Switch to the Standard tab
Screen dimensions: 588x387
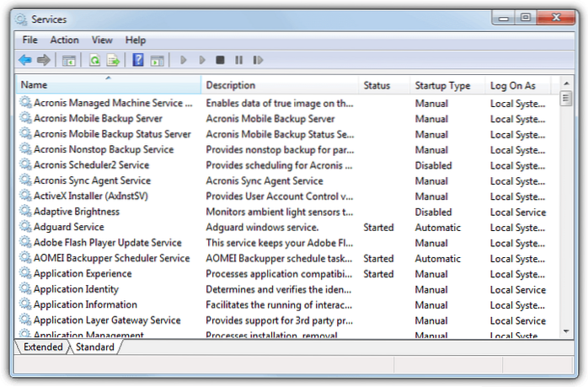(x=95, y=347)
